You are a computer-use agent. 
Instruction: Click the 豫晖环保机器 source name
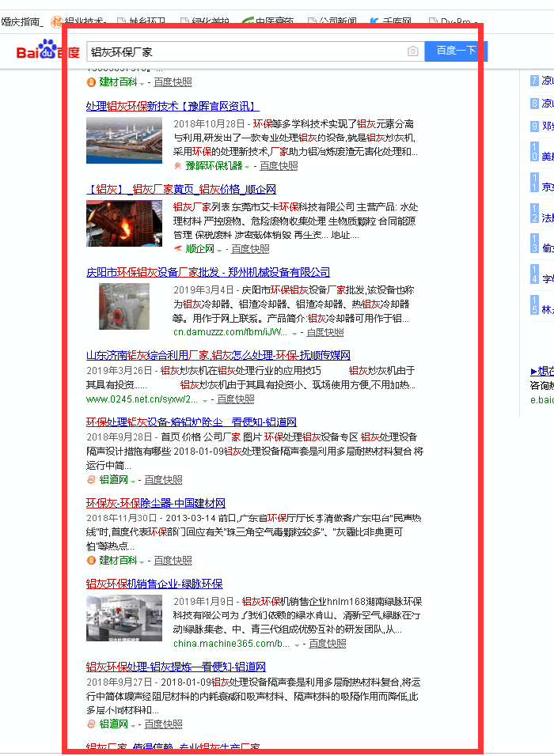(214, 166)
